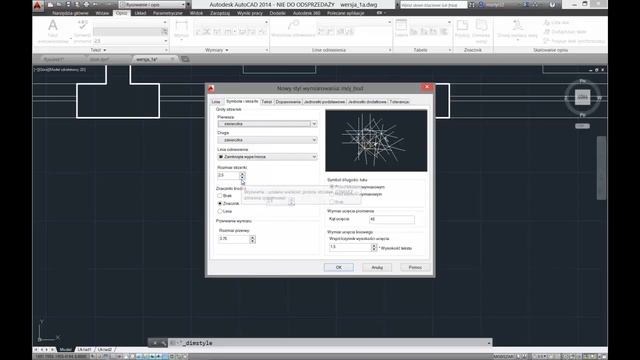Select the Układ1 layout tab
640x360 pixels.
tap(84, 349)
